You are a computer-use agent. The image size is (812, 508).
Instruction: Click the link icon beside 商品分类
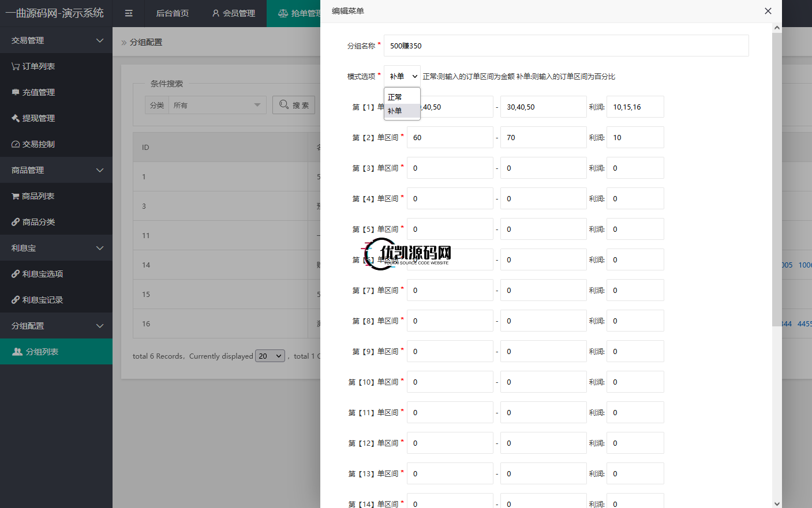pos(16,222)
